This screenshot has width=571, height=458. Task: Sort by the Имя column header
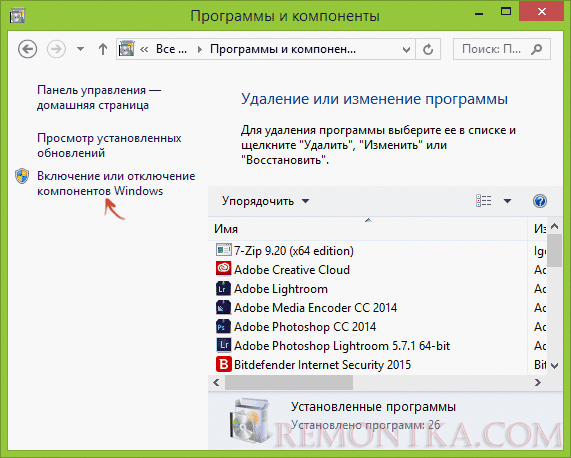pyautogui.click(x=368, y=229)
